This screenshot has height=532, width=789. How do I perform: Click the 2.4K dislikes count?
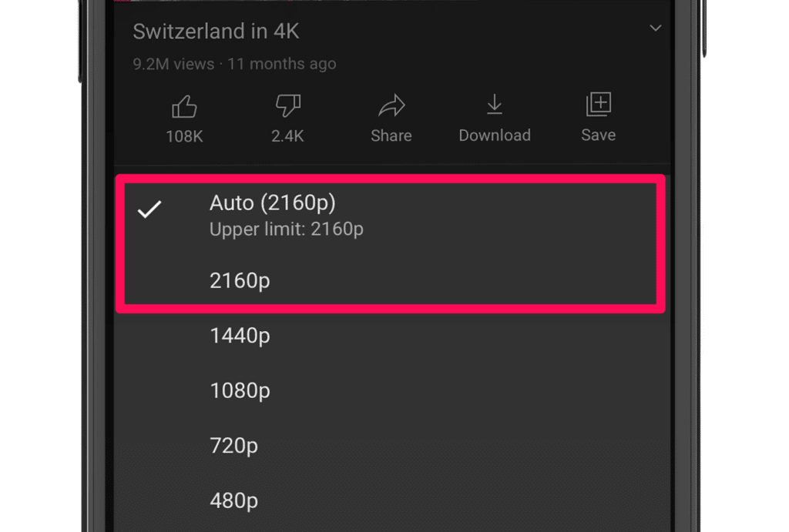[x=287, y=136]
